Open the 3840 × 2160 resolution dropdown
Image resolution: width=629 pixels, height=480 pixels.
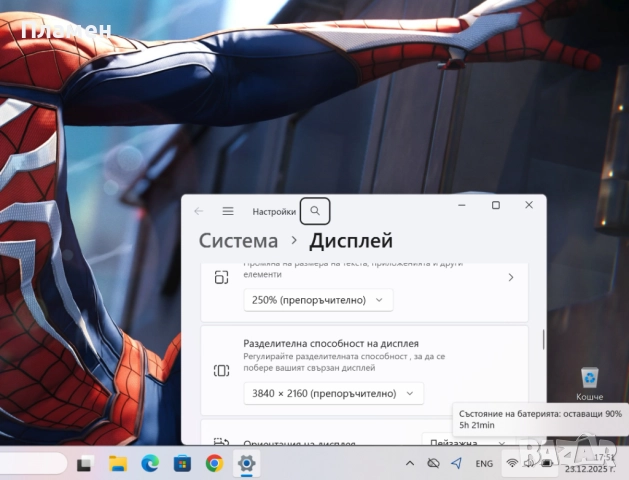pos(333,393)
